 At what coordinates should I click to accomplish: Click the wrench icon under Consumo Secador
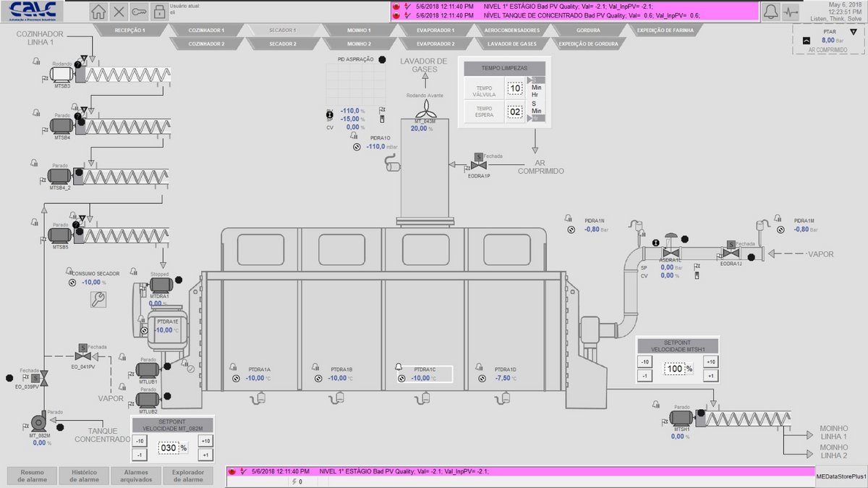[98, 300]
